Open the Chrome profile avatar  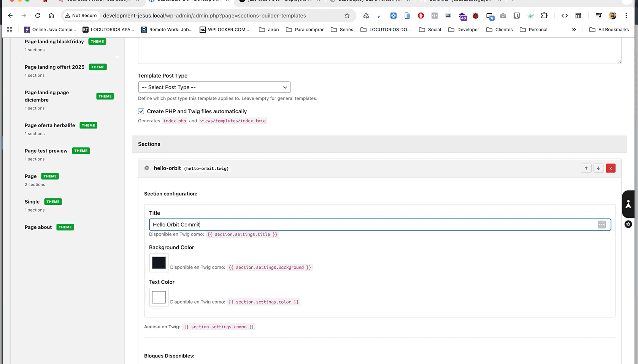[613, 16]
